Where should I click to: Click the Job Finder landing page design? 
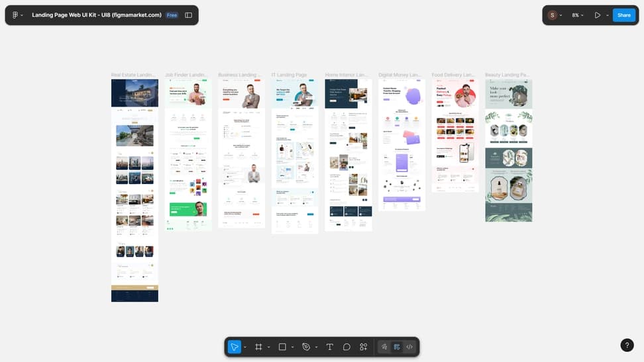pyautogui.click(x=188, y=155)
